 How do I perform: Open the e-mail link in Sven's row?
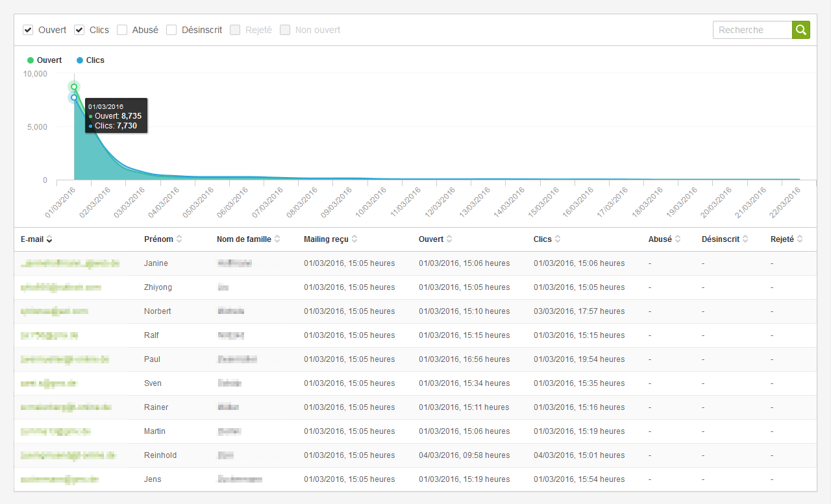click(49, 383)
